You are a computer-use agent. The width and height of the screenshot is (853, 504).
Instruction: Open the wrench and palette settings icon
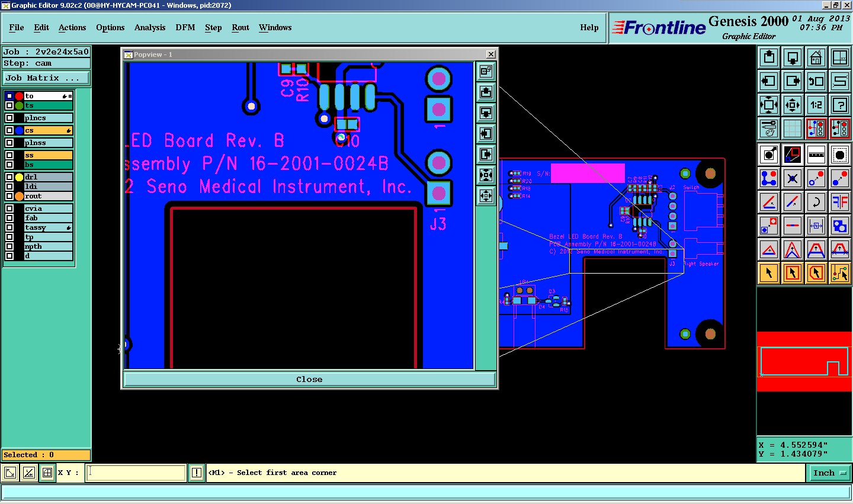(769, 129)
